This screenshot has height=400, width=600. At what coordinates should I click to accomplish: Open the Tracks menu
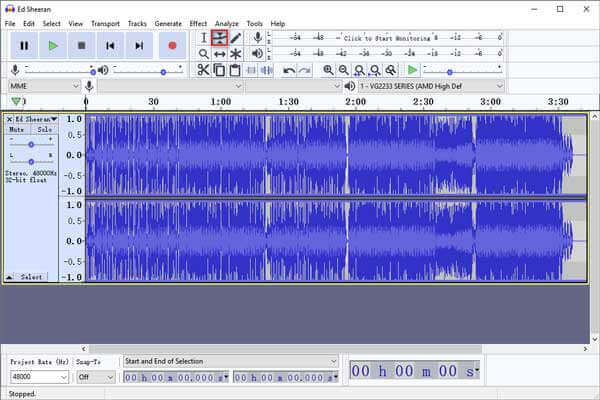[137, 24]
